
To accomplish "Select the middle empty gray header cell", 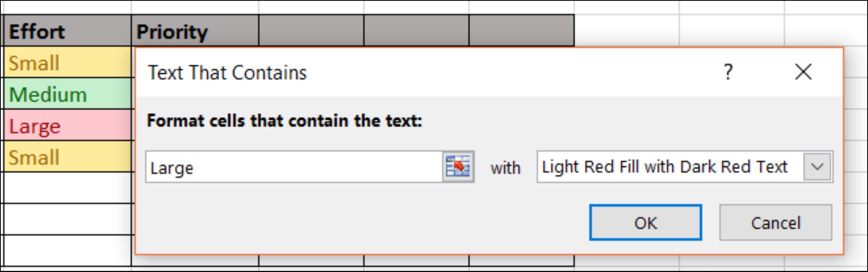I will 416,31.
